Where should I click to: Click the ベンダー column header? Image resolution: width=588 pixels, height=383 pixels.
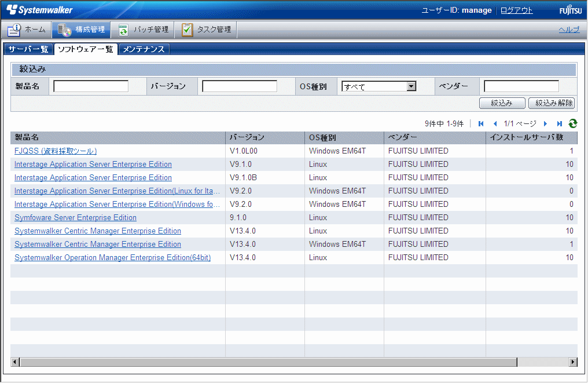(x=435, y=138)
